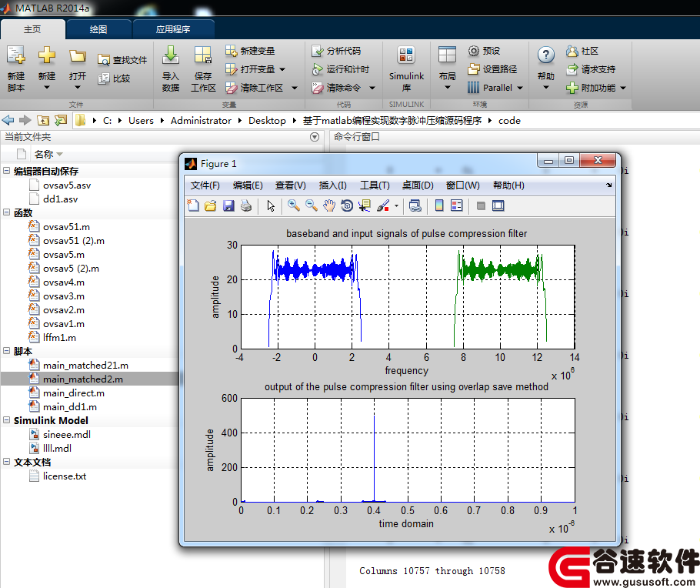
Task: Click the Hide Plot Tools icon
Action: click(481, 206)
